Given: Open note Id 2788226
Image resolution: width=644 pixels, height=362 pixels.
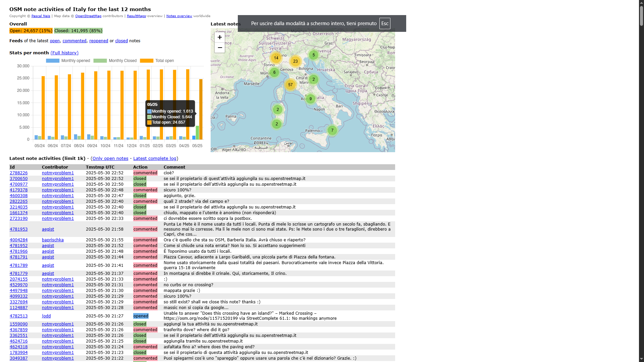Looking at the screenshot, I should tap(19, 173).
